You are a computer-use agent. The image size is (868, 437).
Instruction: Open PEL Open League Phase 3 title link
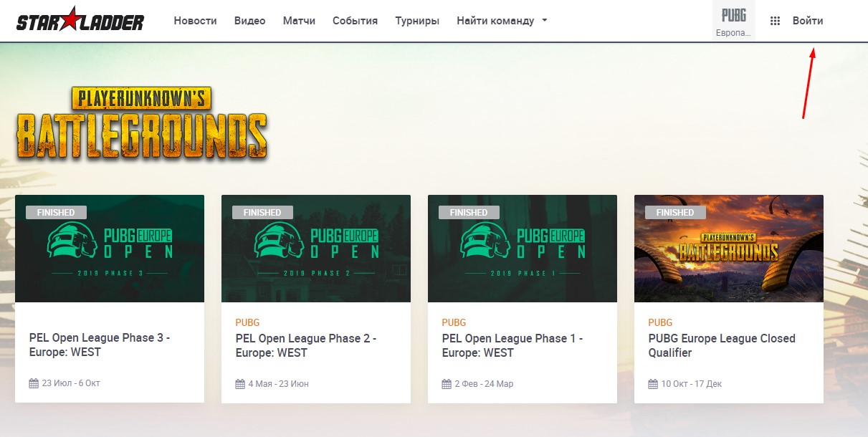[x=100, y=345]
